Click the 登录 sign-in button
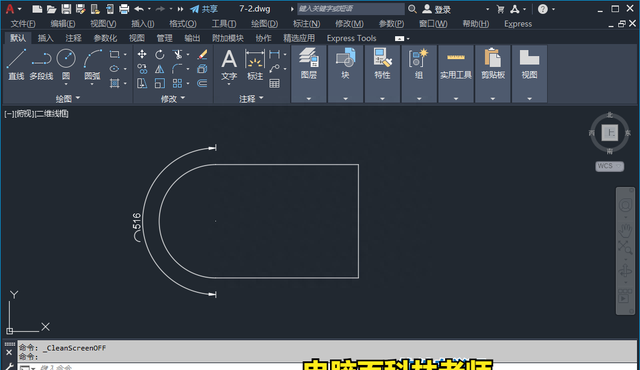This screenshot has height=370, width=640. (x=437, y=9)
